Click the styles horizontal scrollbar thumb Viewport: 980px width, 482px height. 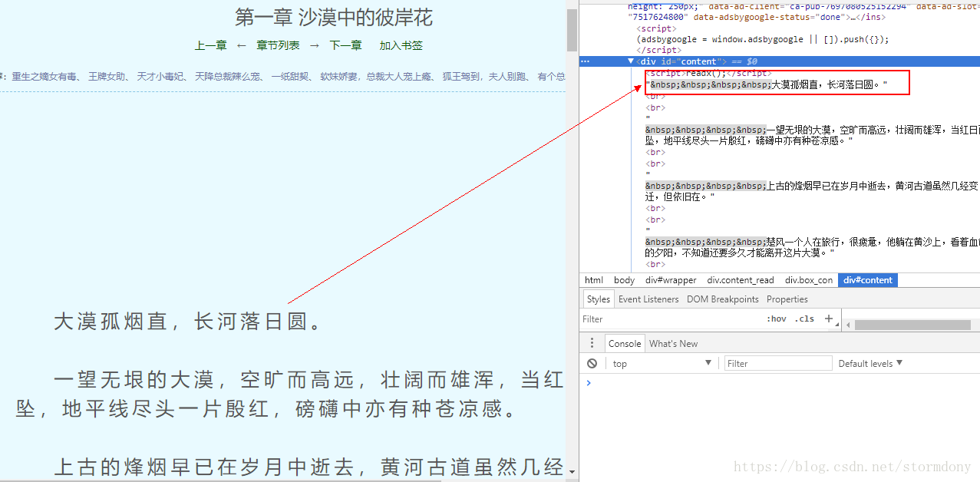[x=913, y=325]
